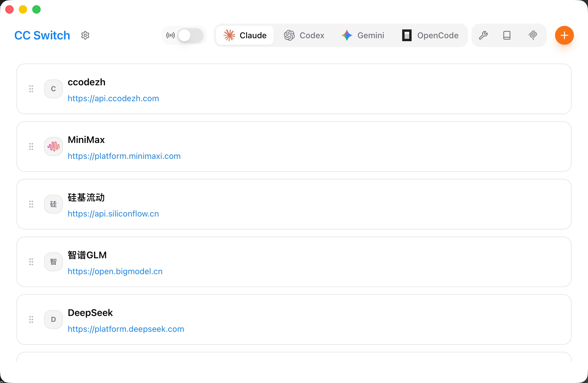Open the open.bigmodel.cn link
Image resolution: width=588 pixels, height=383 pixels.
coord(115,271)
